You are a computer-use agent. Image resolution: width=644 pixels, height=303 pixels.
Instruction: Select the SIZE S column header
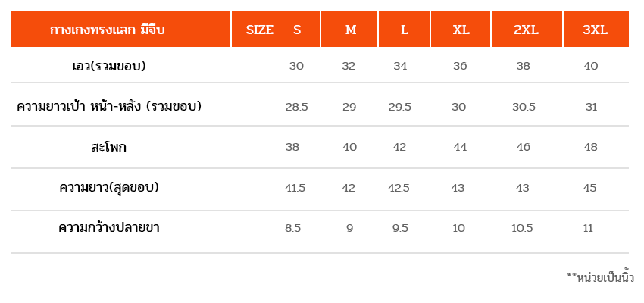(x=276, y=29)
